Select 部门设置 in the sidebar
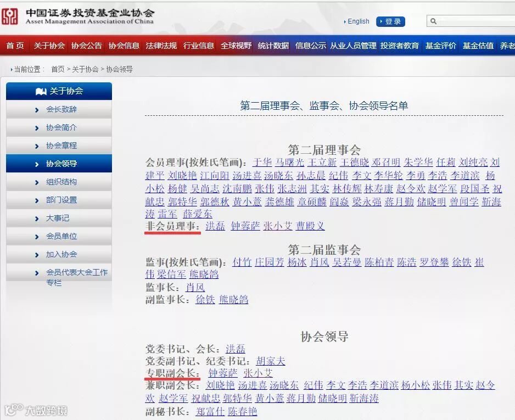Viewport: 515px width, 420px height. 61,200
